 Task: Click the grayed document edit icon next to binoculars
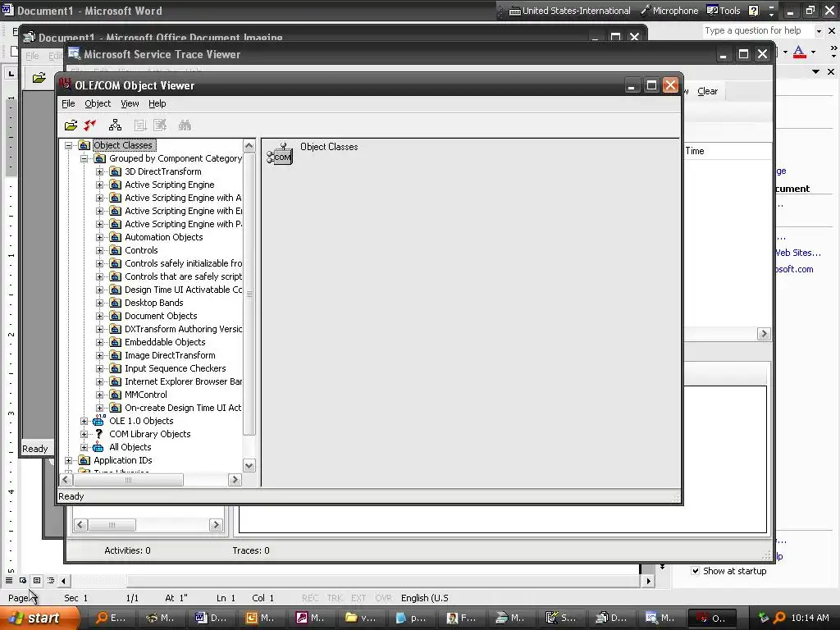(160, 126)
